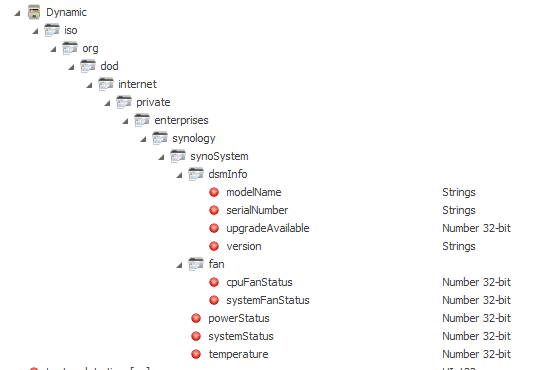Image resolution: width=559 pixels, height=370 pixels.
Task: Click the dod folder icon
Action: 88,66
